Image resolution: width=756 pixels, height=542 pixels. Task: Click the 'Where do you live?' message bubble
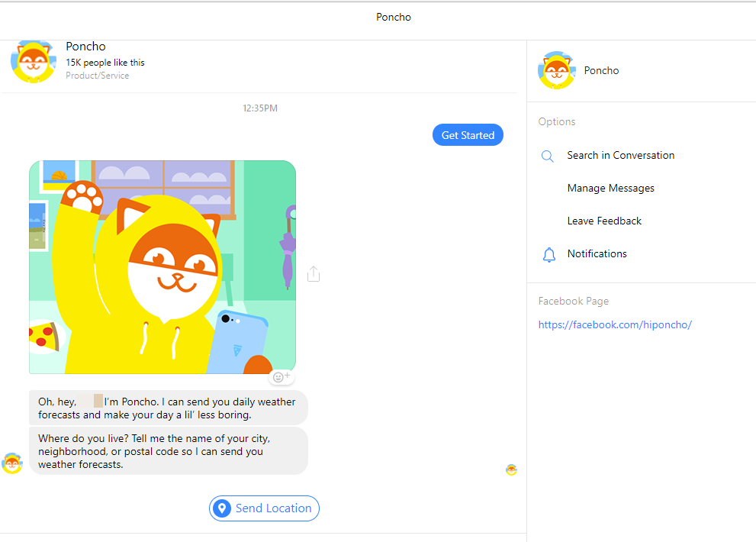pyautogui.click(x=169, y=451)
